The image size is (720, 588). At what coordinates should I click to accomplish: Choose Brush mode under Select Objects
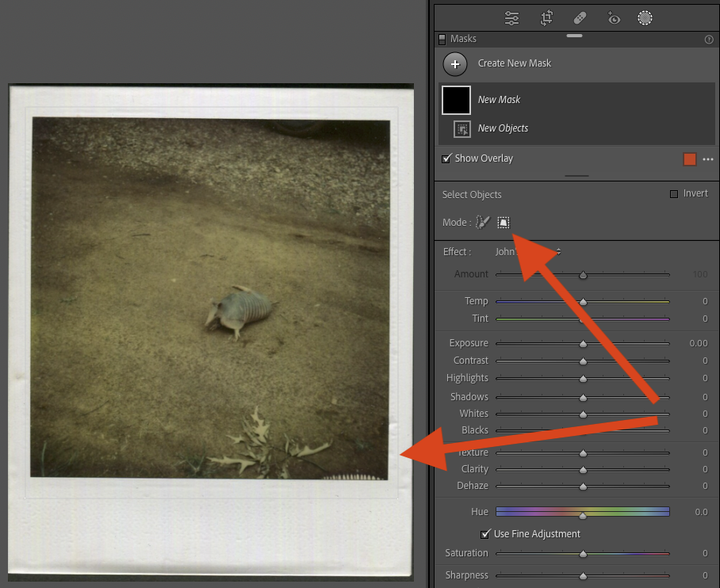[484, 222]
